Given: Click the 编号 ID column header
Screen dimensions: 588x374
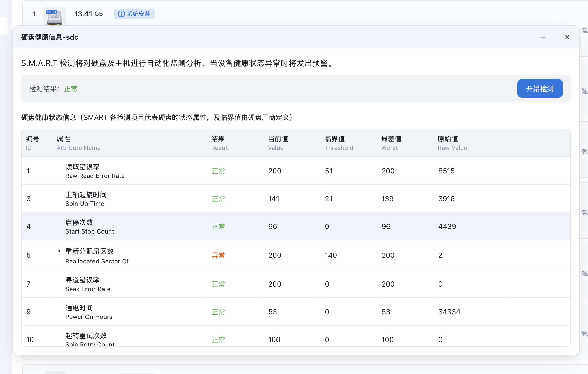Looking at the screenshot, I should pyautogui.click(x=32, y=143).
